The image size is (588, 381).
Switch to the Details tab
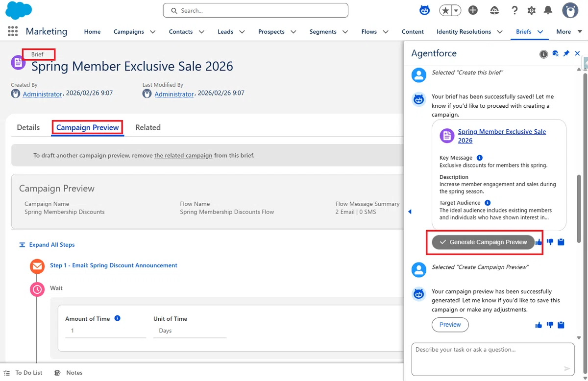[28, 127]
